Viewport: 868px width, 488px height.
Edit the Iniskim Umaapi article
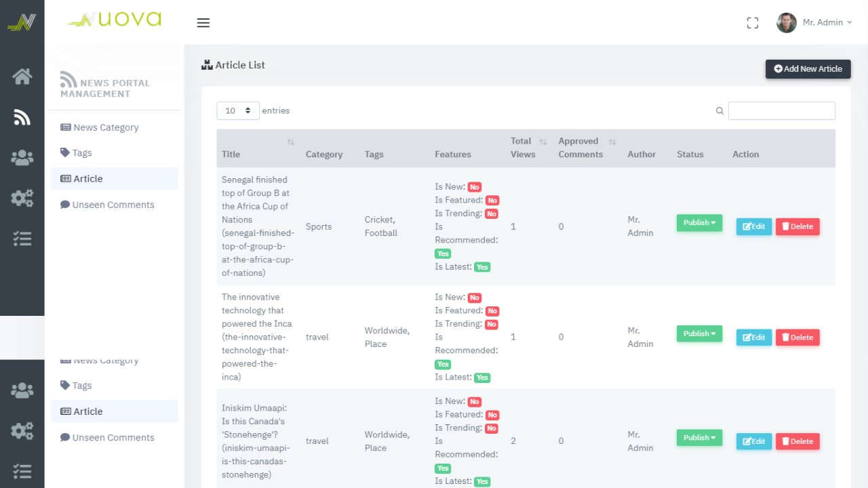point(753,441)
